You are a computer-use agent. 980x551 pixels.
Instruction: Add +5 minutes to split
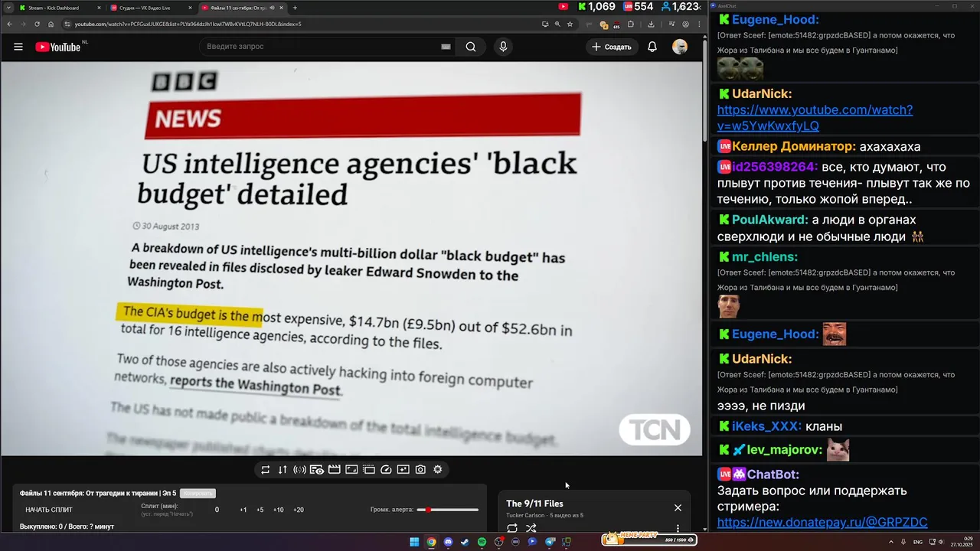click(x=260, y=510)
